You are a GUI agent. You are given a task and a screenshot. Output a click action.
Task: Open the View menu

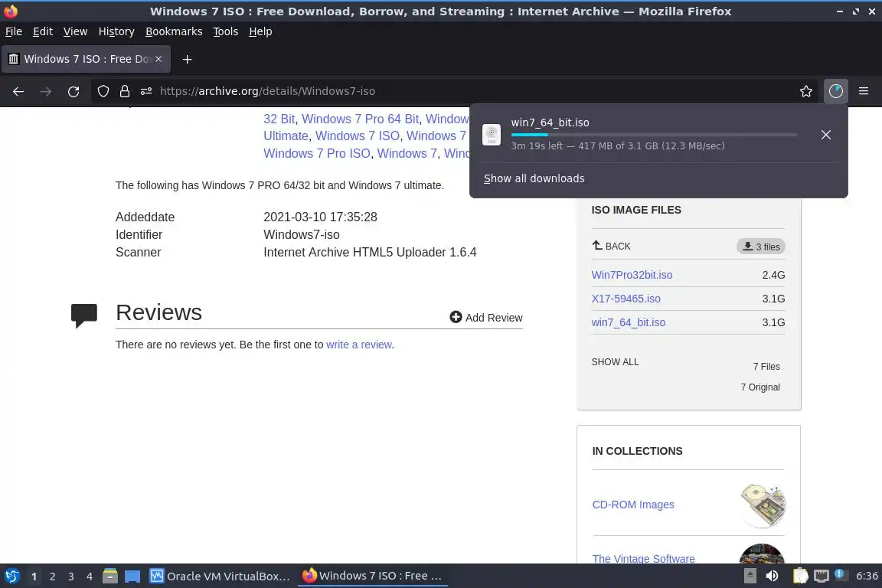tap(75, 31)
